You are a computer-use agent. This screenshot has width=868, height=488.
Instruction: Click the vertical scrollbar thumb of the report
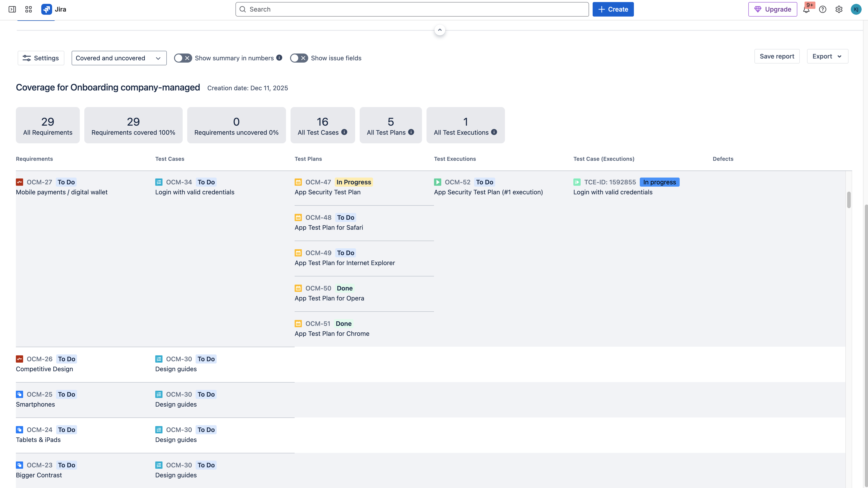point(849,200)
